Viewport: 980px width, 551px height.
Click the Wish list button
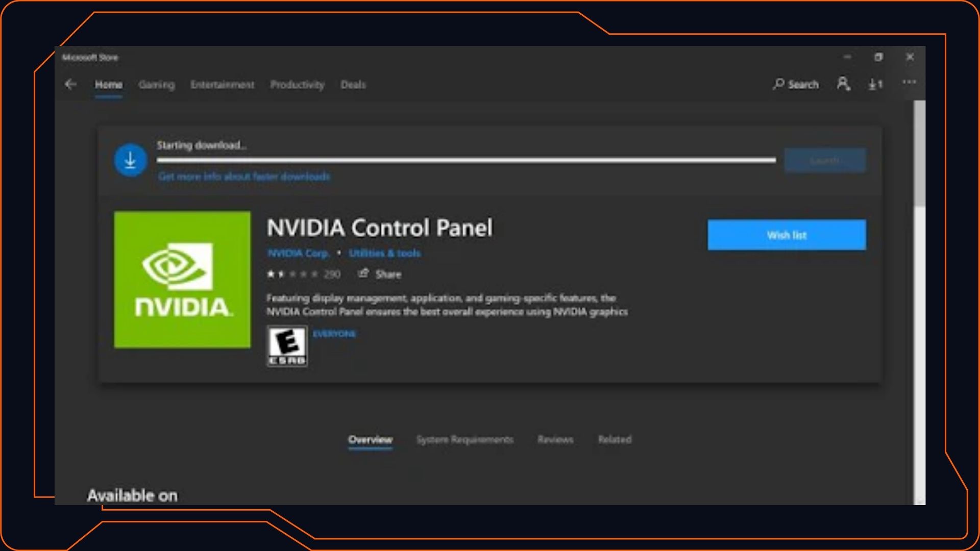(787, 235)
